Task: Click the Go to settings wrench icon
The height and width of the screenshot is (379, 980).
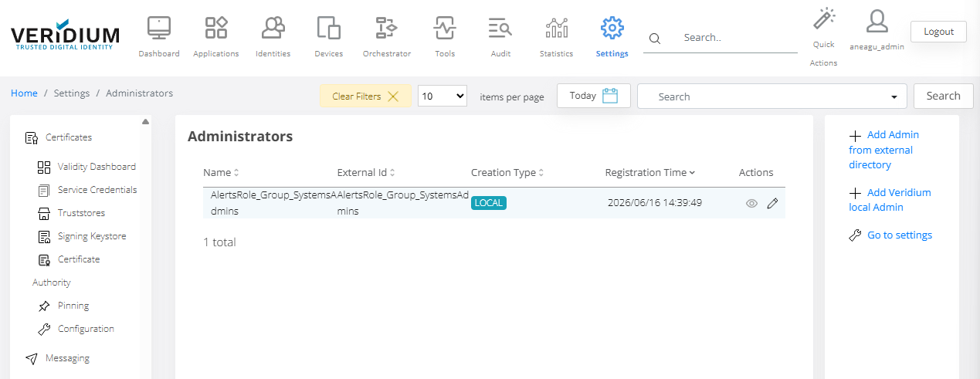Action: coord(855,235)
